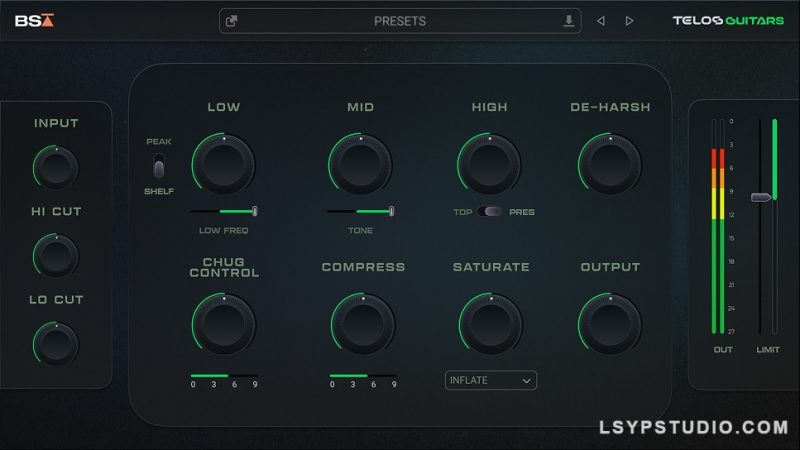The height and width of the screenshot is (450, 800).
Task: Click the HI CUT knob
Action: click(56, 255)
